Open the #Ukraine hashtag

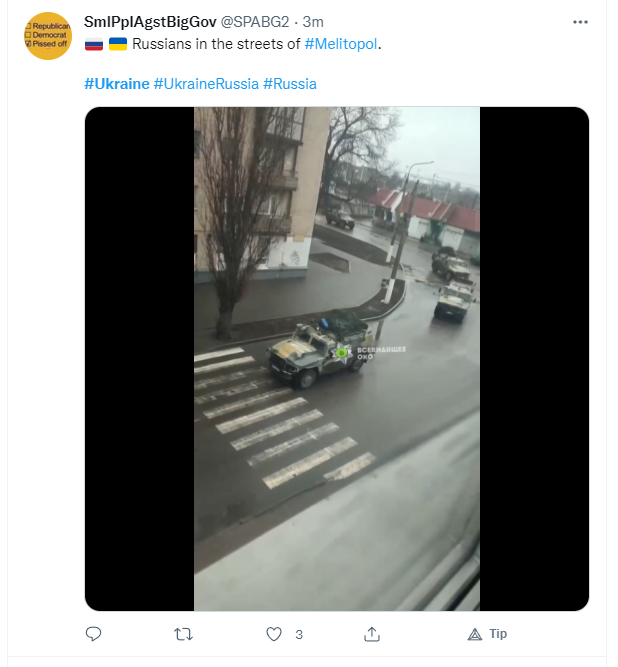click(117, 84)
